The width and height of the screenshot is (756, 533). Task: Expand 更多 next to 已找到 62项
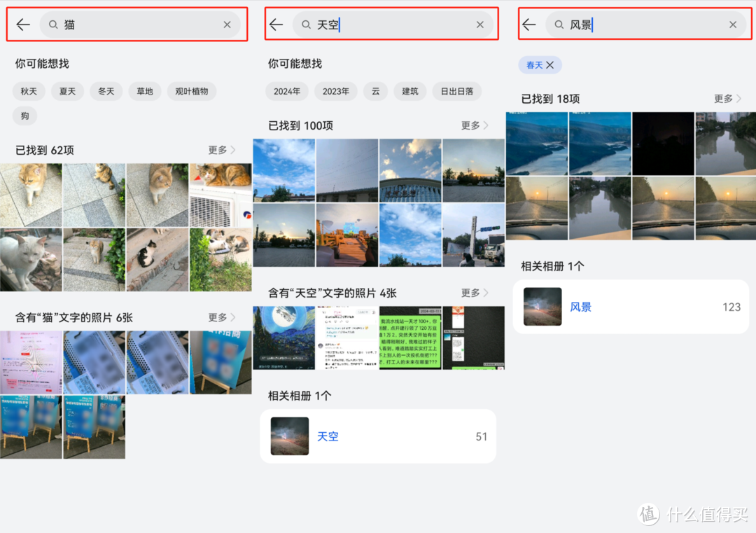click(221, 150)
